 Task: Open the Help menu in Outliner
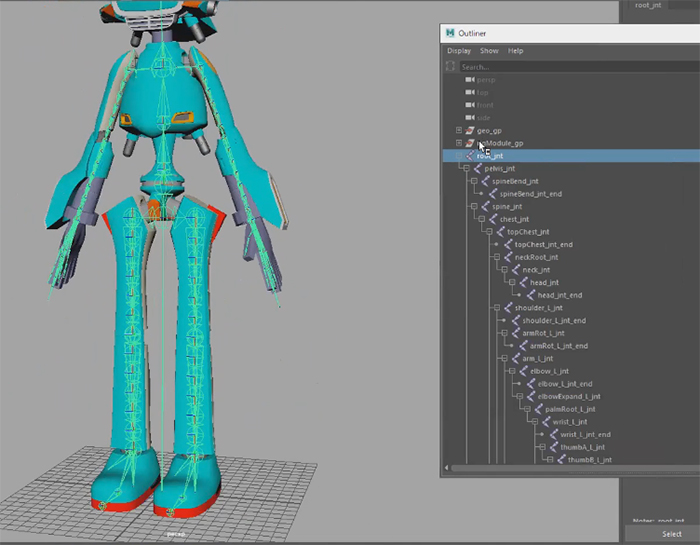[x=516, y=51]
